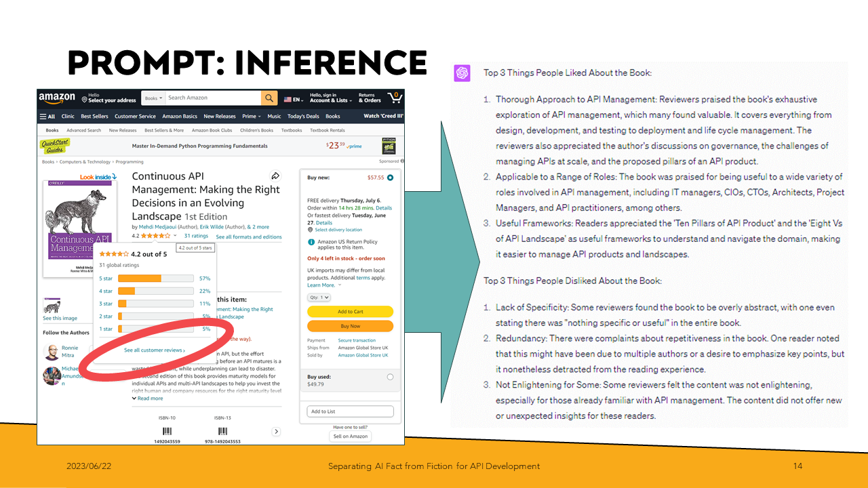Click the 5 star rating bar
Image resolution: width=868 pixels, height=488 pixels.
pos(156,278)
